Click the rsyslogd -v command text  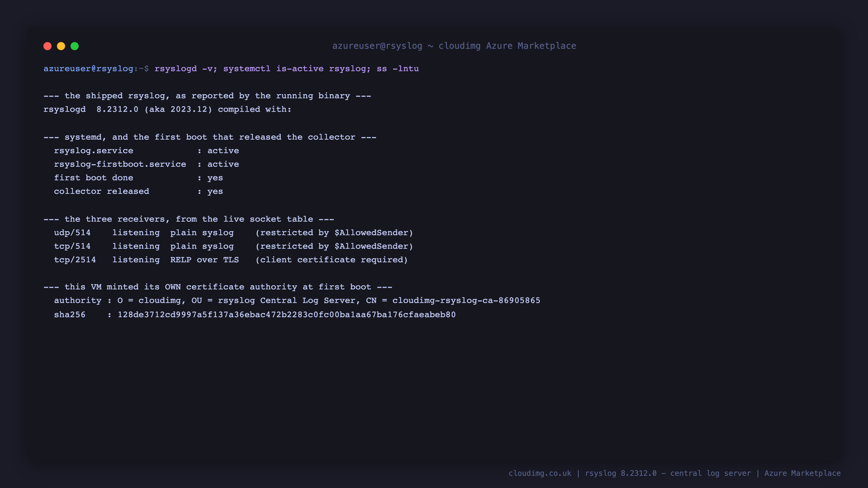(186, 68)
